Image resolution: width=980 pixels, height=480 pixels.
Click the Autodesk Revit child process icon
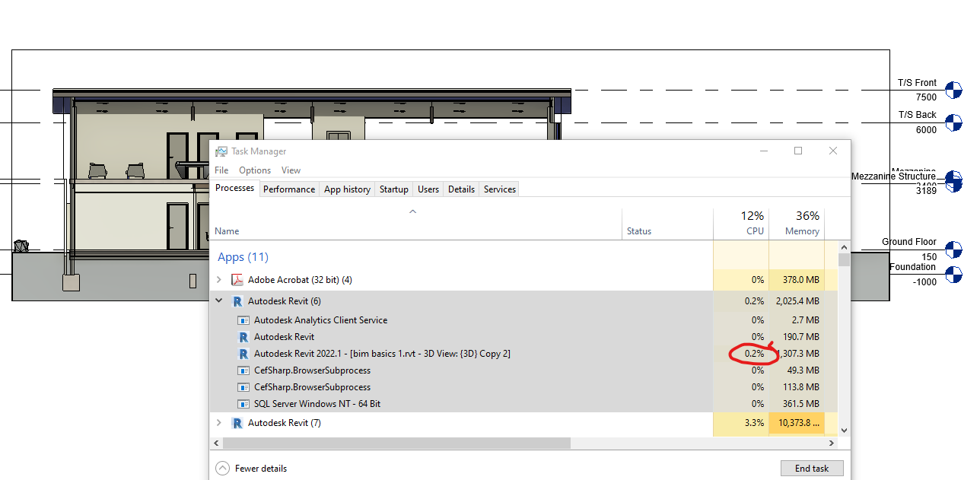243,337
